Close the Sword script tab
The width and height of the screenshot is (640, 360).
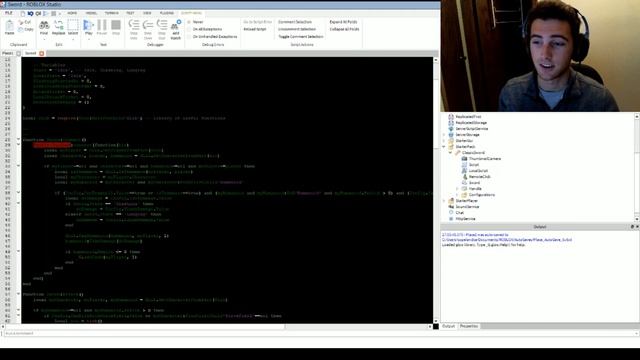42,53
